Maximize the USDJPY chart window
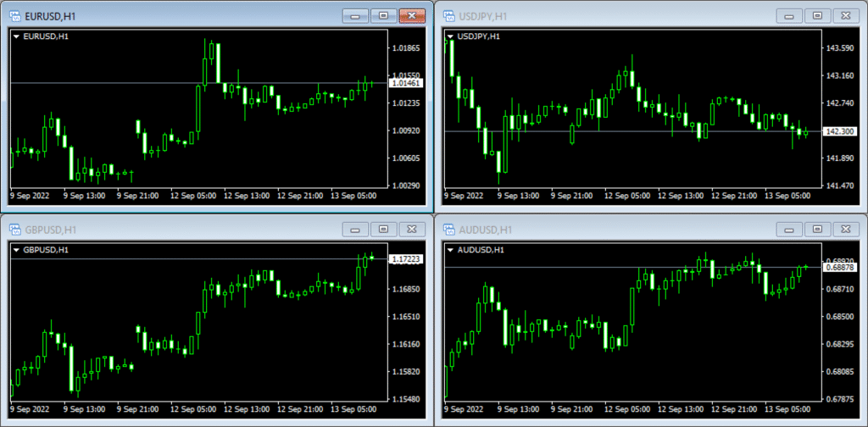 point(817,15)
